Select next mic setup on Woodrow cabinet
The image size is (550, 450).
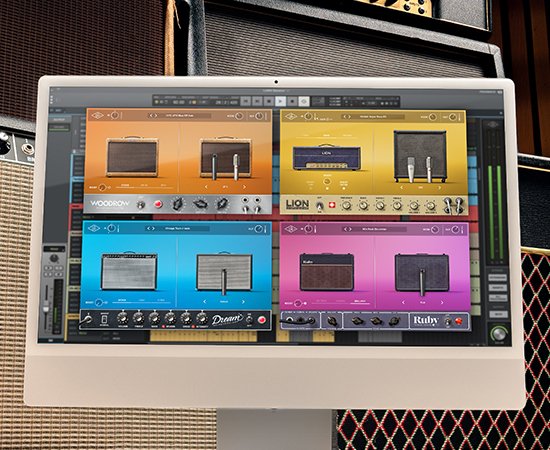[244, 187]
